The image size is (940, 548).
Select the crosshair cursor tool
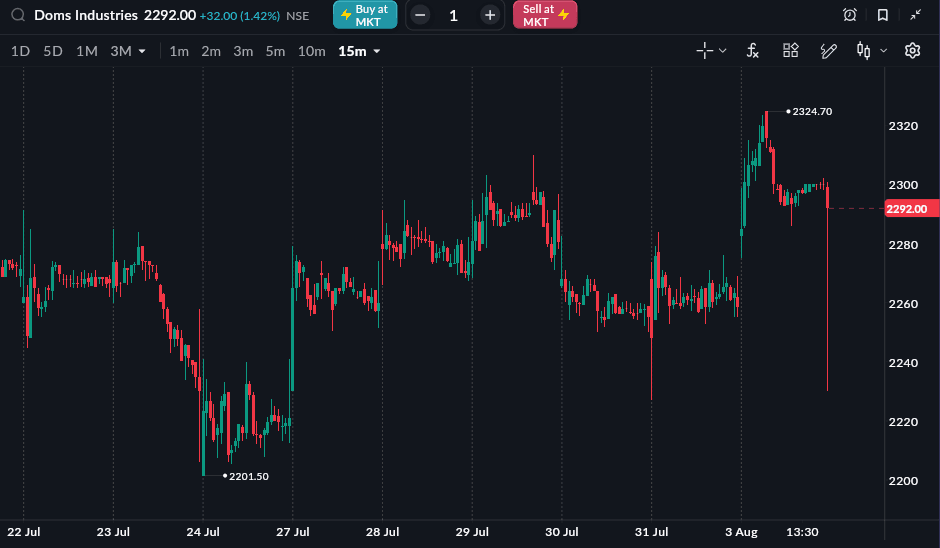pyautogui.click(x=704, y=51)
